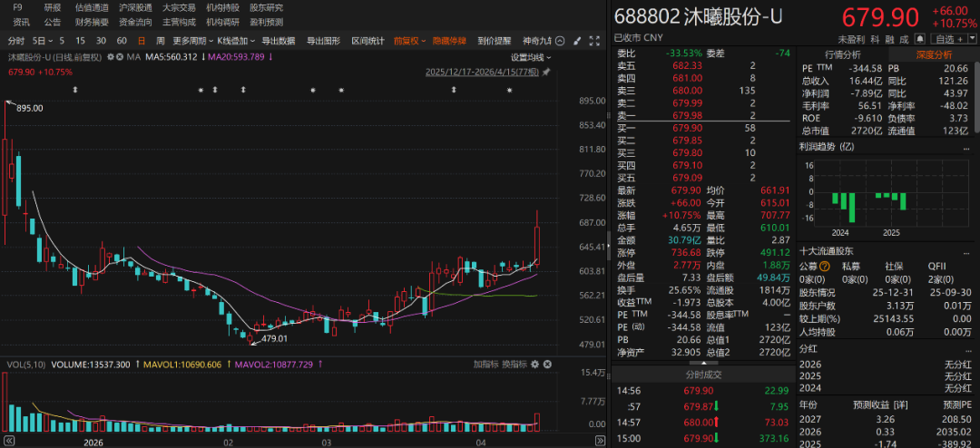Expand the 更多周期 dropdown
Viewport: 980px width, 448px height.
point(191,41)
